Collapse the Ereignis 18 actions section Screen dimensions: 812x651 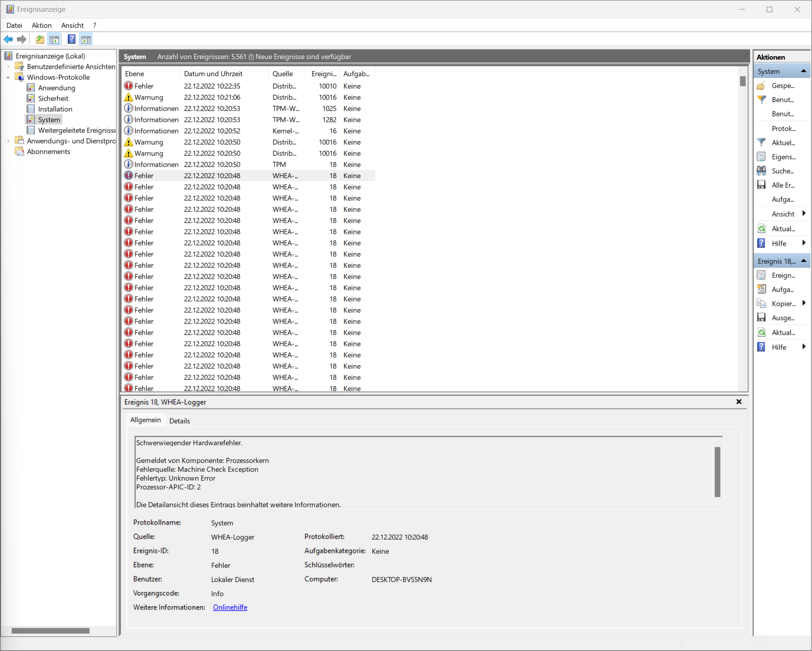(x=804, y=261)
